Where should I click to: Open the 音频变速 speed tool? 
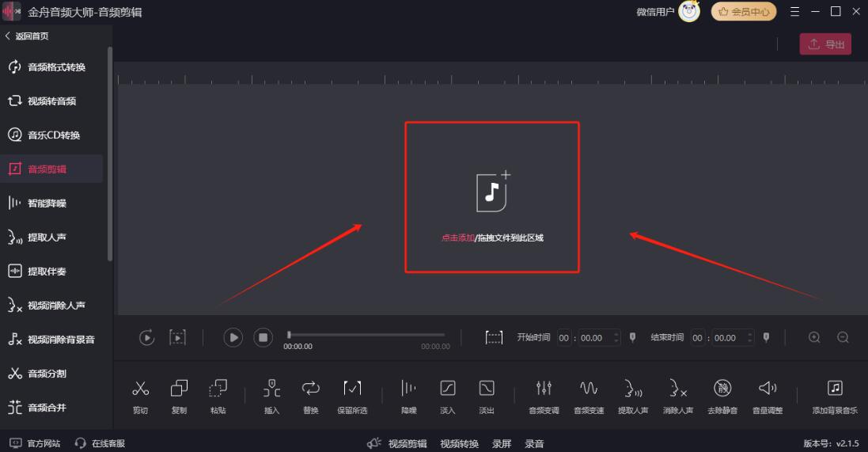pos(589,396)
